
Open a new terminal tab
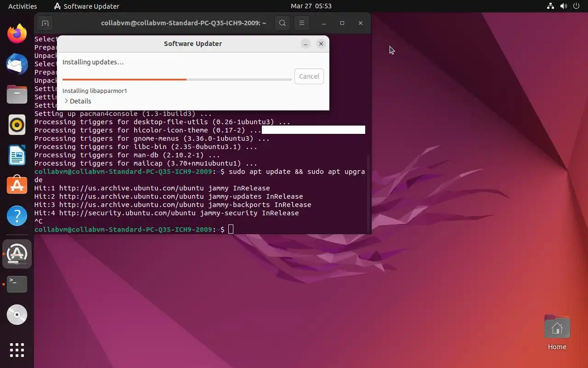[45, 23]
